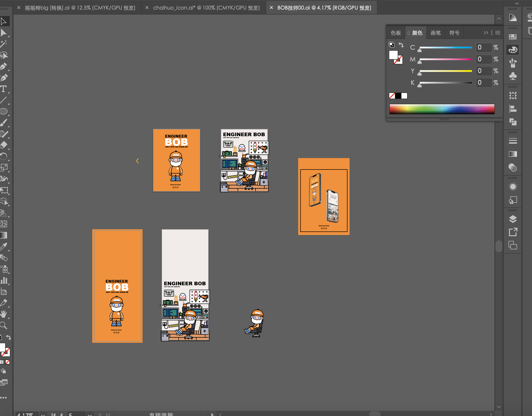Collapse the right panel dock chevrons
Image resolution: width=532 pixels, height=416 pixels.
(517, 4)
